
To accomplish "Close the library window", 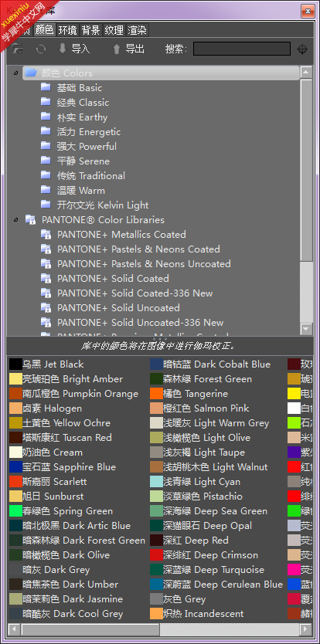I will coord(308,11).
